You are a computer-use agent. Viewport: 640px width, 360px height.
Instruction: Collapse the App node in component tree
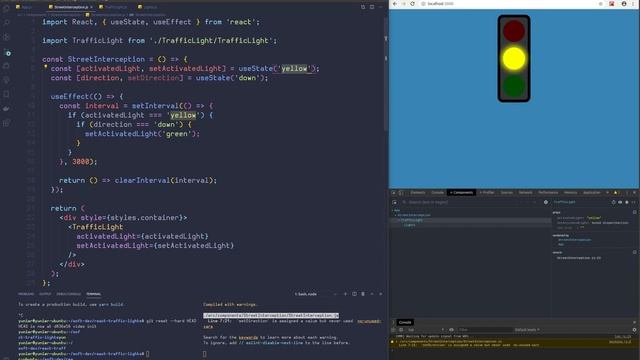(393, 211)
